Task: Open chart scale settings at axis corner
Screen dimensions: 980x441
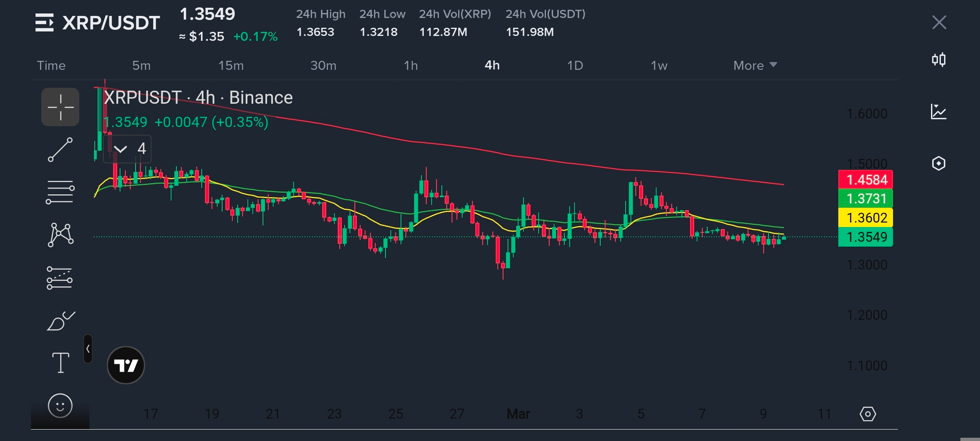Action: point(867,414)
